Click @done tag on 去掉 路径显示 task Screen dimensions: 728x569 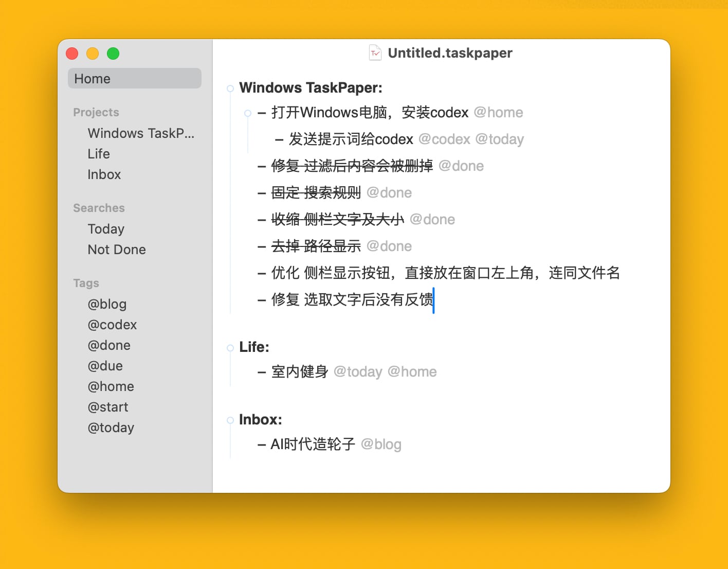tap(389, 246)
